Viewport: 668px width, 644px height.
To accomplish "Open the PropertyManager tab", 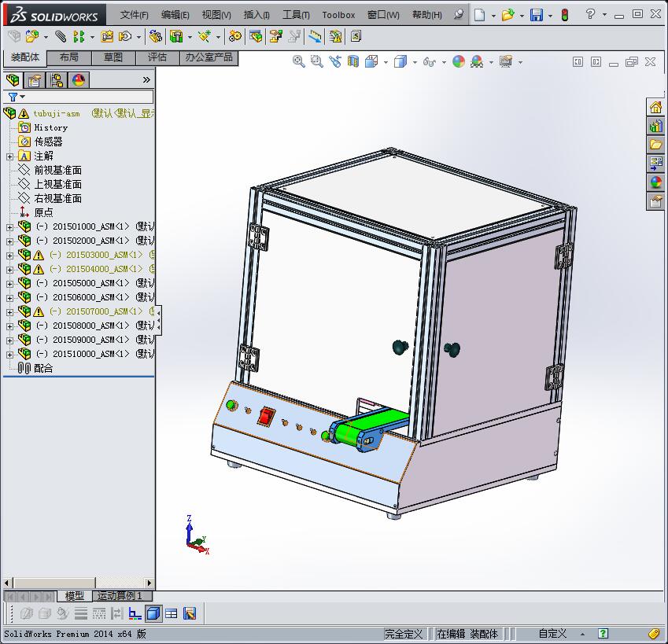I will (35, 80).
